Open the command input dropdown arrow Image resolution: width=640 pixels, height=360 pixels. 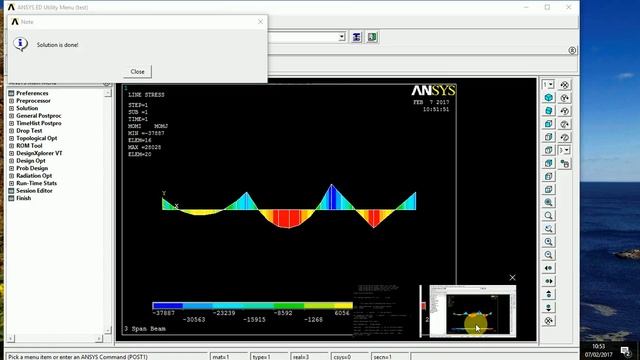coord(342,37)
